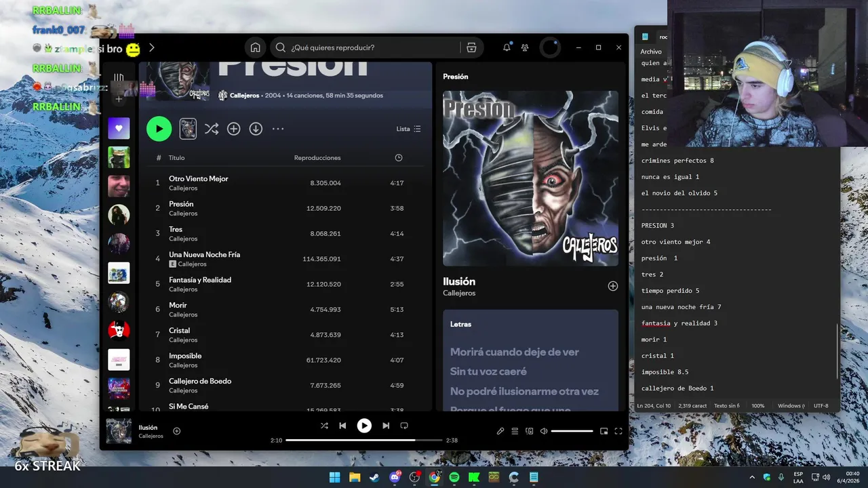Click lyric line Morirá cuando deje de ver

tap(515, 352)
